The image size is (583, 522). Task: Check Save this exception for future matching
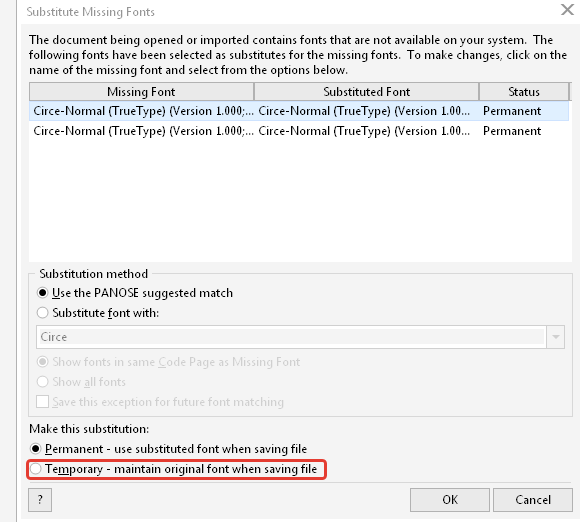click(42, 402)
